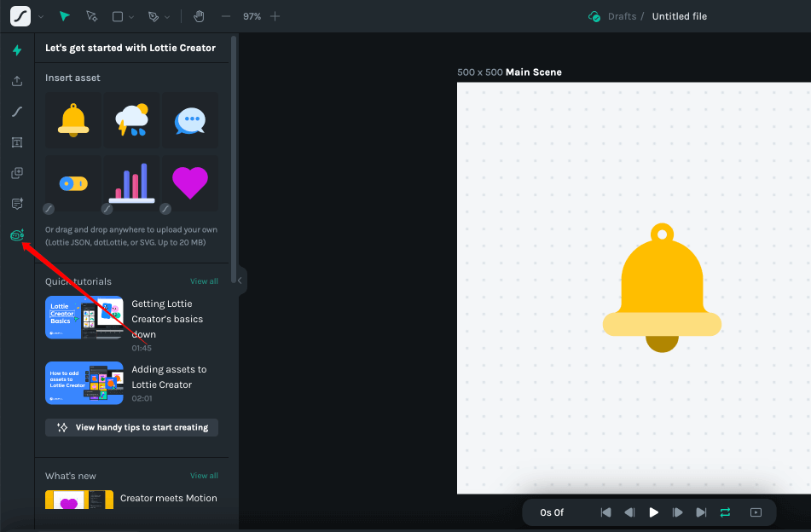Viewport: 811px width, 532px height.
Task: Expand the Pen tool options dropdown
Action: tap(167, 17)
